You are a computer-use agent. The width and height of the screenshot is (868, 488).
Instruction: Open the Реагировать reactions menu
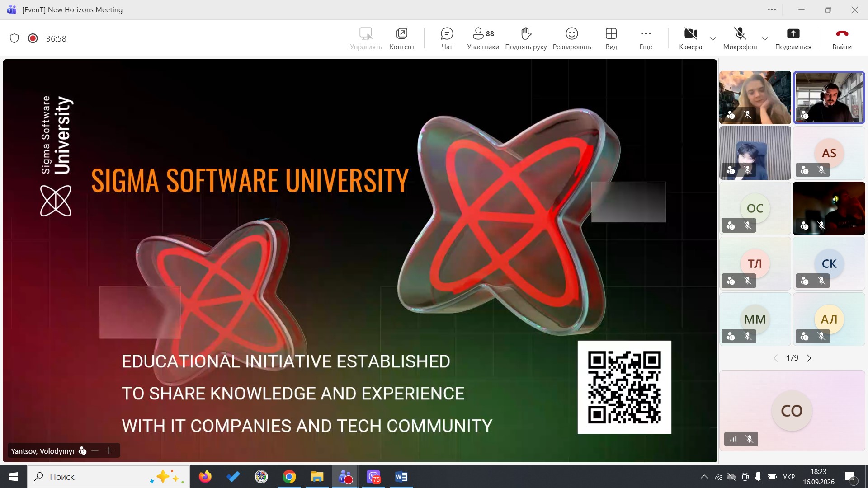tap(572, 38)
